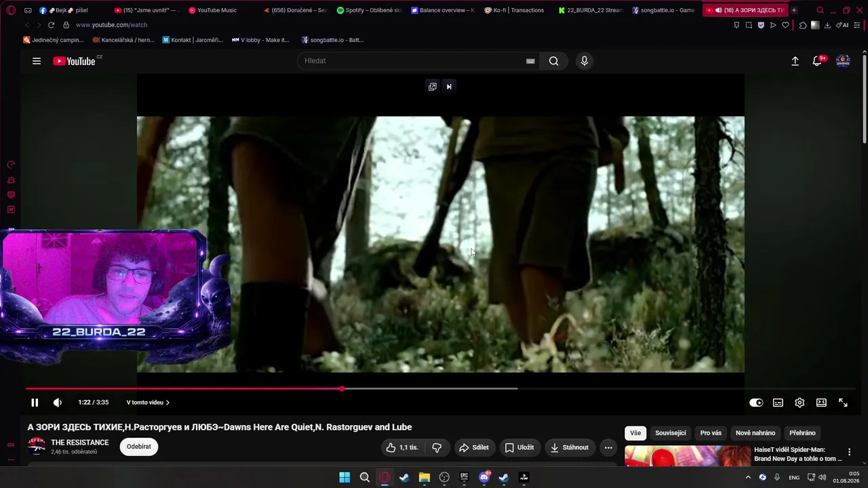868x488 pixels.
Task: Click the pop-out video icon above player
Action: [x=433, y=87]
